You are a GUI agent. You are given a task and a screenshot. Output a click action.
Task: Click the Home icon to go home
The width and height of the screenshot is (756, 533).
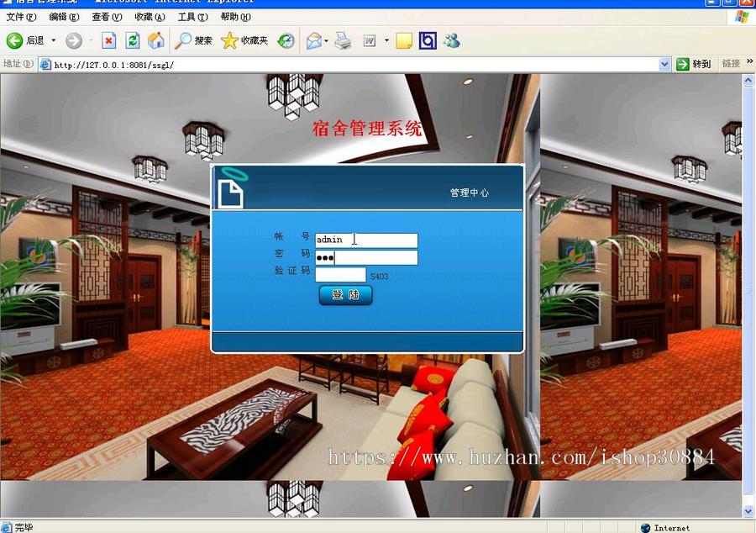tap(157, 40)
